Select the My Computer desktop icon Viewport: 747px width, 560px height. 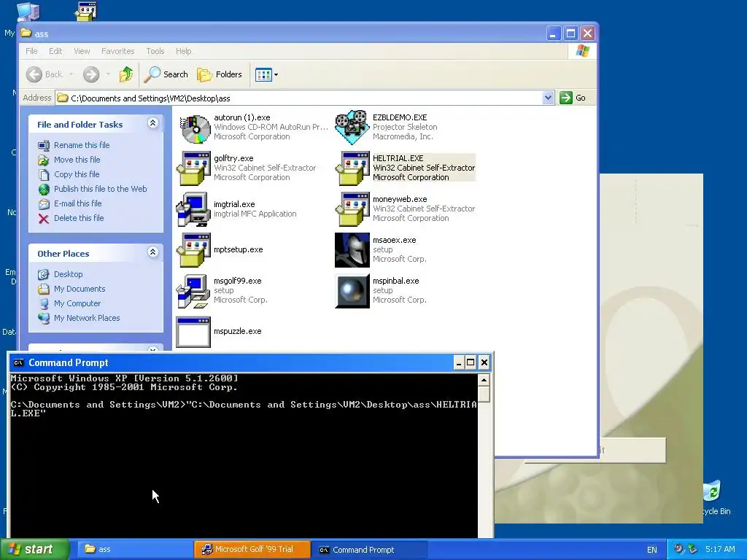(x=28, y=11)
